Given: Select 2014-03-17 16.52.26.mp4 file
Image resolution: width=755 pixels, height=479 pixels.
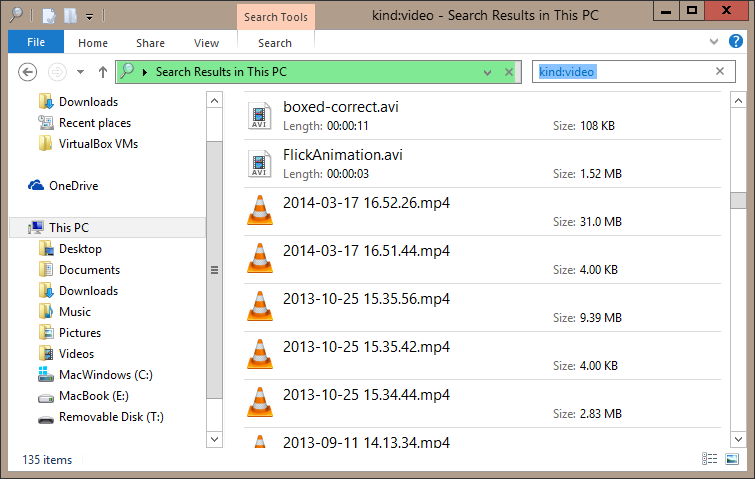Looking at the screenshot, I should pos(482,212).
